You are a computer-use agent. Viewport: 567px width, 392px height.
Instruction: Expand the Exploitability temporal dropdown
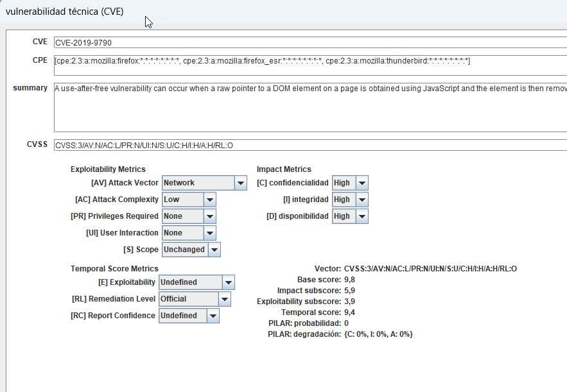[x=196, y=282]
